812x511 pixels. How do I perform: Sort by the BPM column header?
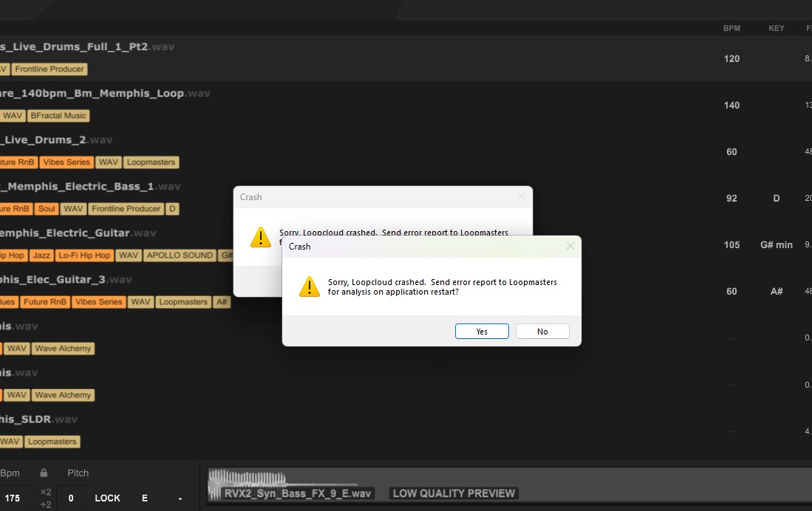(x=731, y=28)
